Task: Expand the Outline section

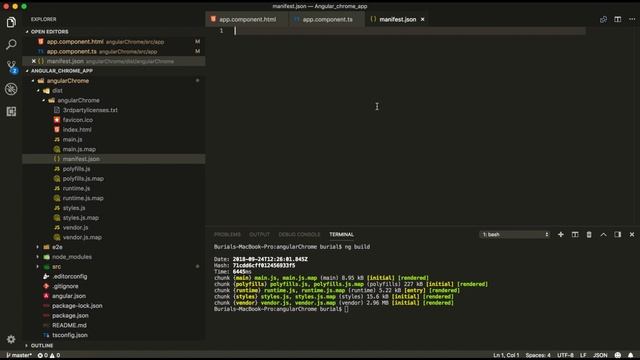Action: click(x=42, y=346)
